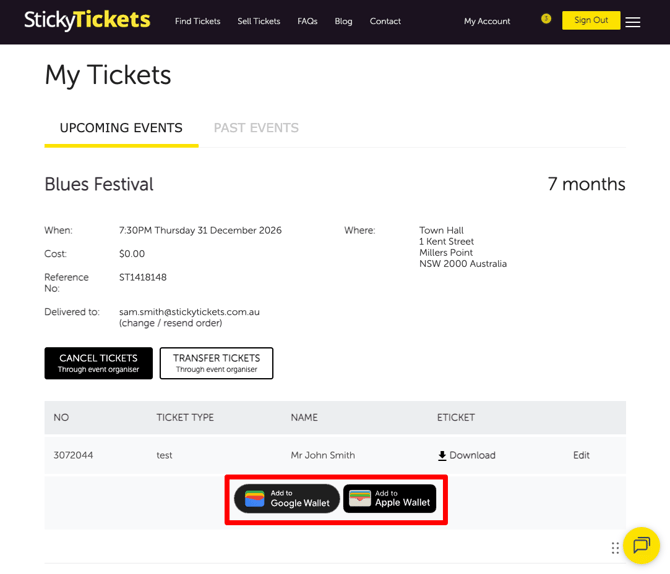
Task: Click the download arrow icon for ticket 3072044
Action: tap(442, 456)
